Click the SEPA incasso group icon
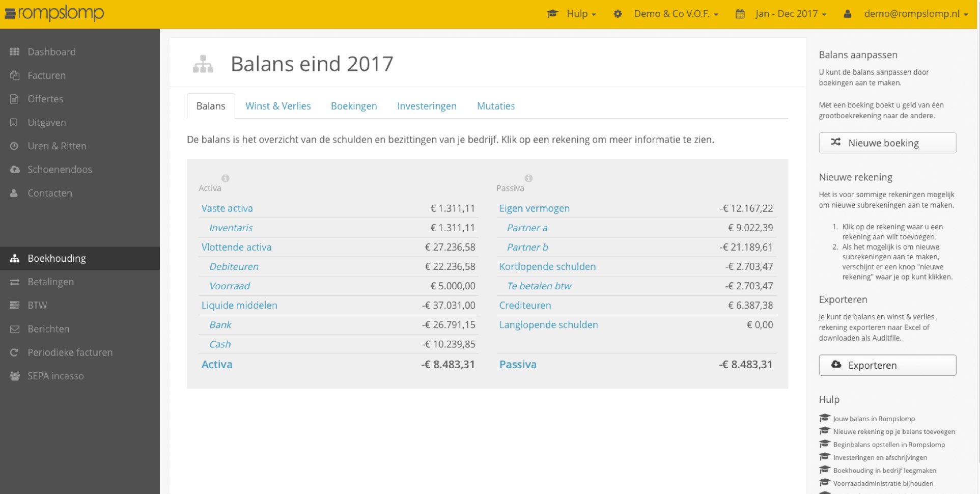Viewport: 980px width, 494px height. [x=15, y=376]
